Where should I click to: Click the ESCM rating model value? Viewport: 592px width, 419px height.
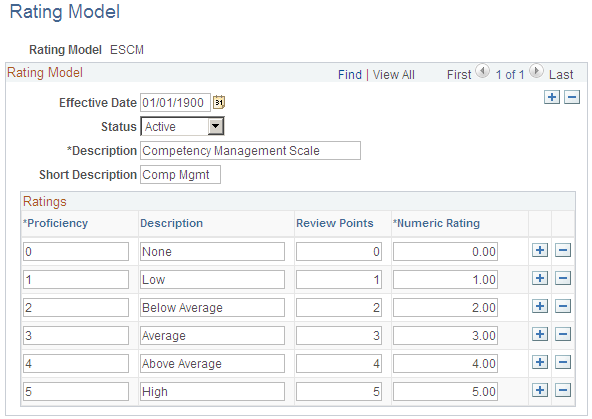(127, 50)
